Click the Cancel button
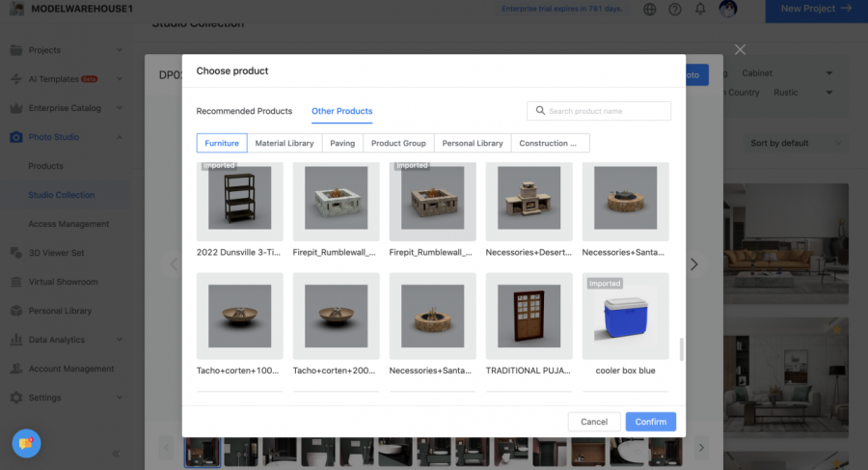Viewport: 868px width, 470px height. point(594,422)
